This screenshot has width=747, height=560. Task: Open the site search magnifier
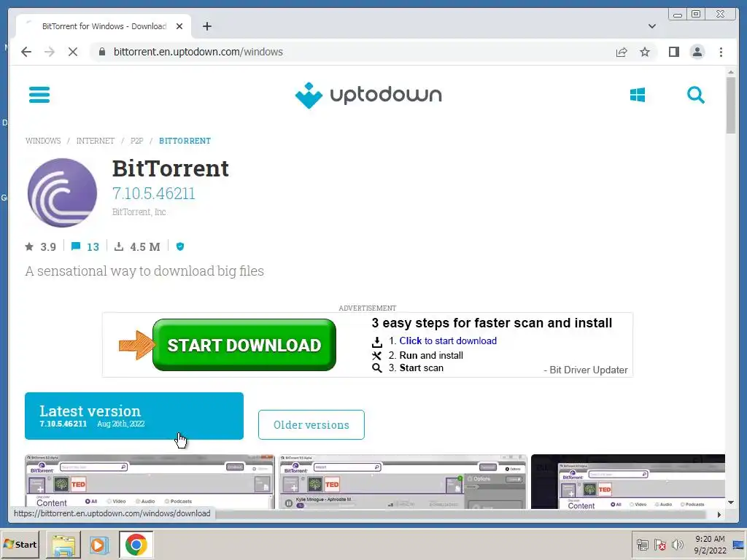click(695, 95)
